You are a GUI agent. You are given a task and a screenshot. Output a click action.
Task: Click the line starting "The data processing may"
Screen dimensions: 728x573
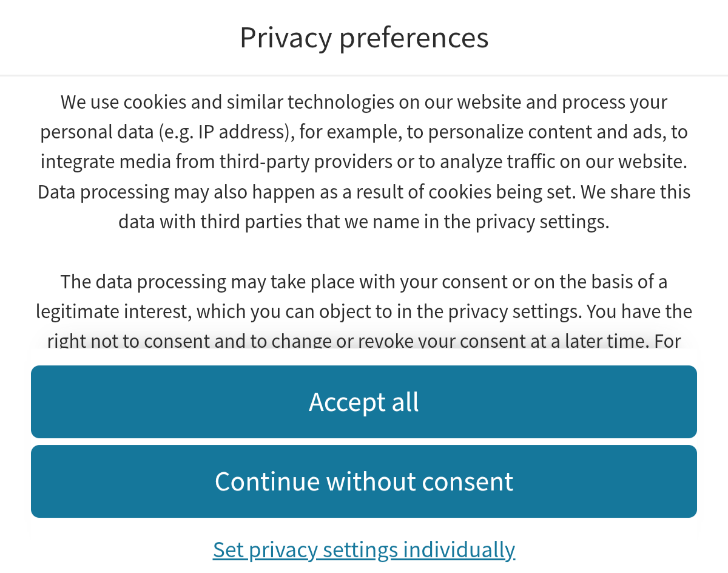pyautogui.click(x=364, y=282)
